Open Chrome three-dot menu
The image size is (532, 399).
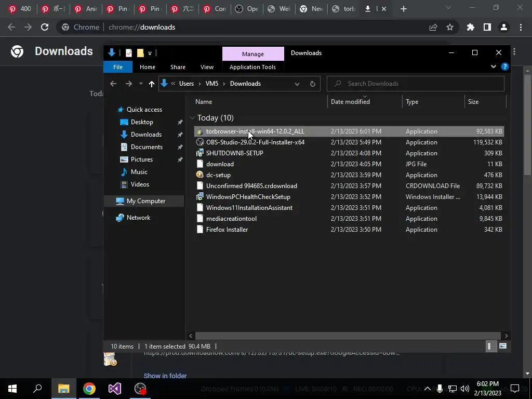pos(521,27)
